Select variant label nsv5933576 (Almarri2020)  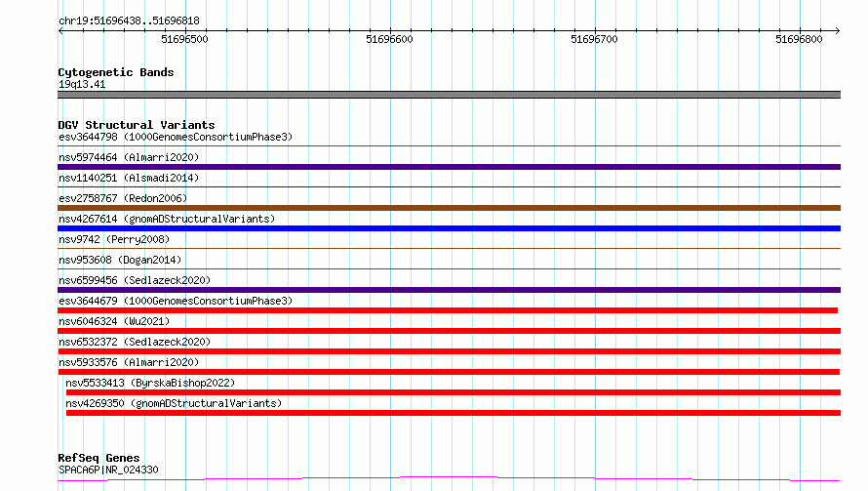pos(129,362)
